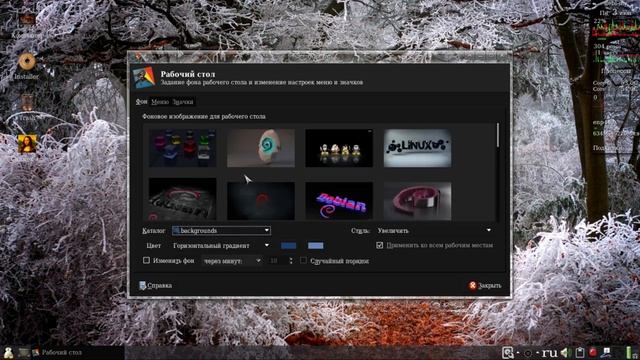
Task: Open the penguin start menu in taskbar
Action: (x=8, y=352)
